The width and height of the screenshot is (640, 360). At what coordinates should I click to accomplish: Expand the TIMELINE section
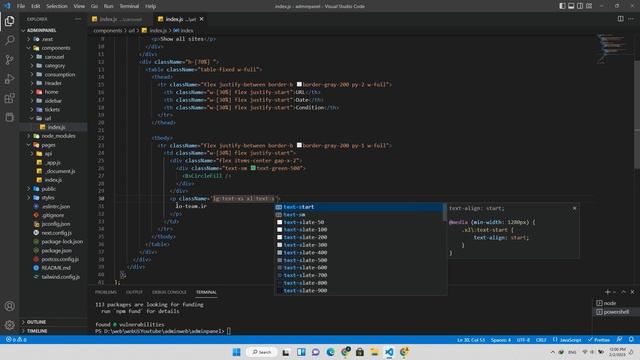coord(54,331)
